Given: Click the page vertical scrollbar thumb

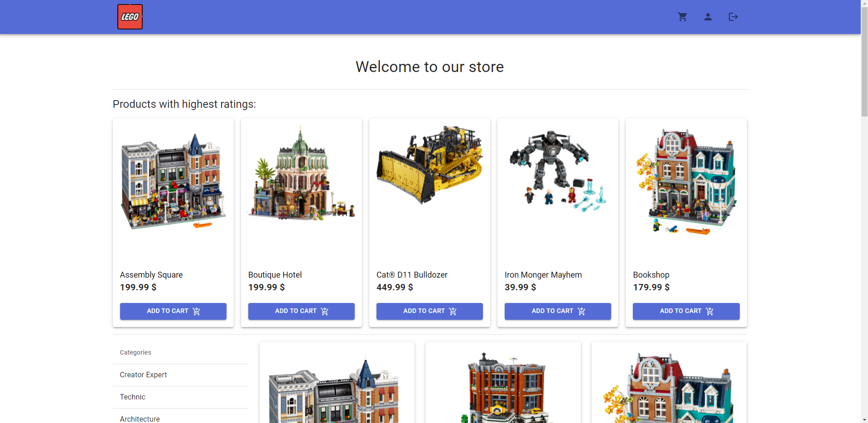Looking at the screenshot, I should [x=864, y=61].
